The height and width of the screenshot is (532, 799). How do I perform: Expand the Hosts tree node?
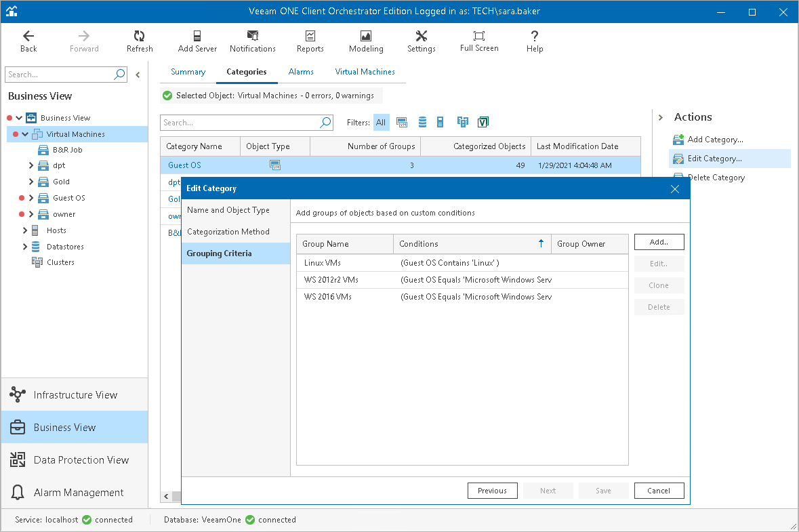(25, 231)
